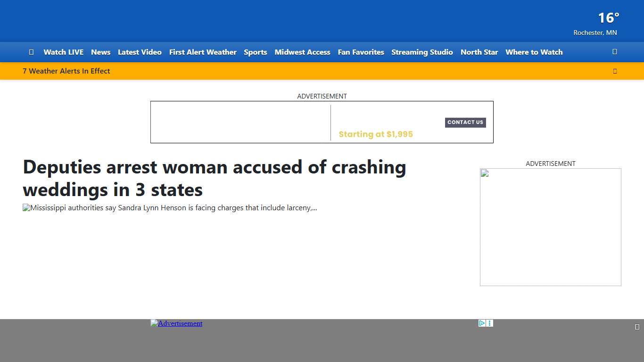
Task: Click the right sidebar advertisement image
Action: [x=550, y=227]
